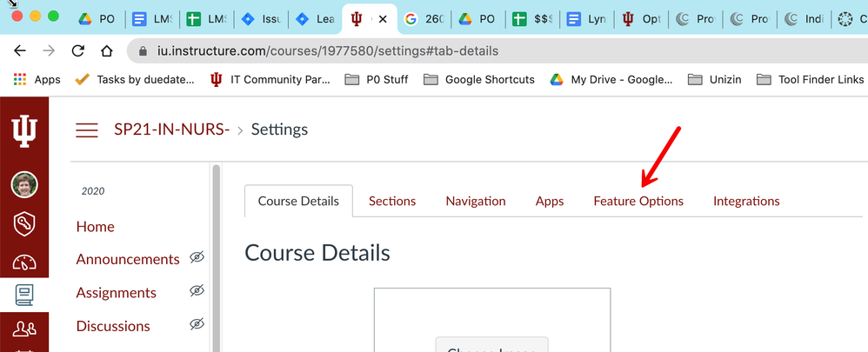
Task: Open the Admin shield icon
Action: coord(24,224)
